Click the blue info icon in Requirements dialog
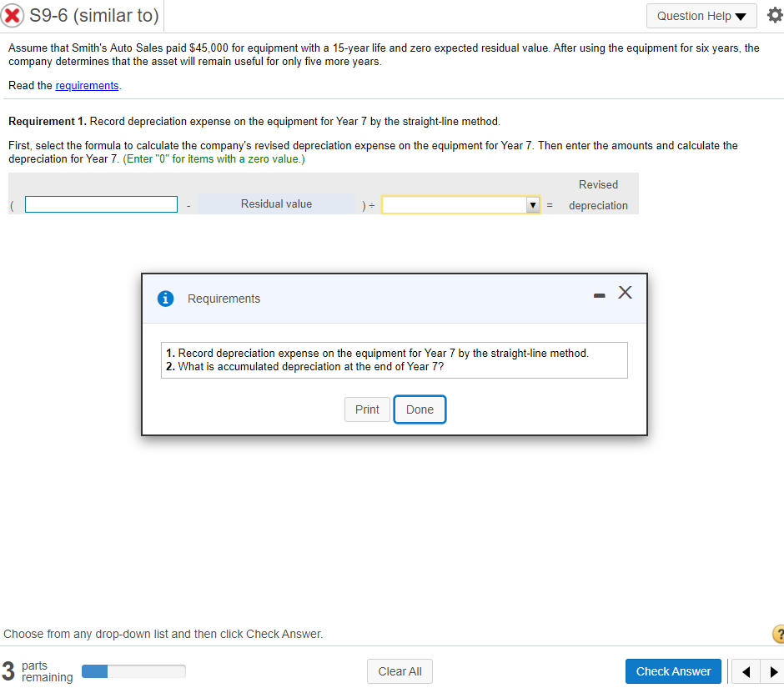The width and height of the screenshot is (784, 688). pos(165,299)
